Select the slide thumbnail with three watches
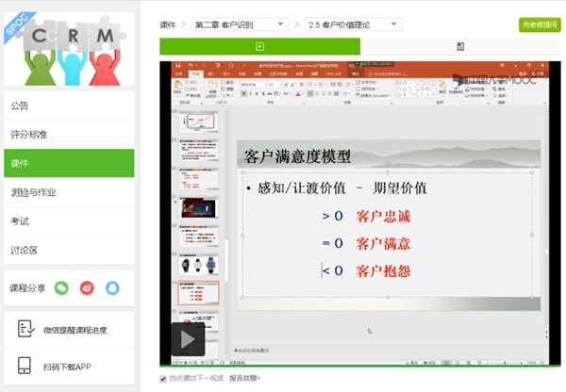Viewport: 566px width, 392px height. point(198,265)
